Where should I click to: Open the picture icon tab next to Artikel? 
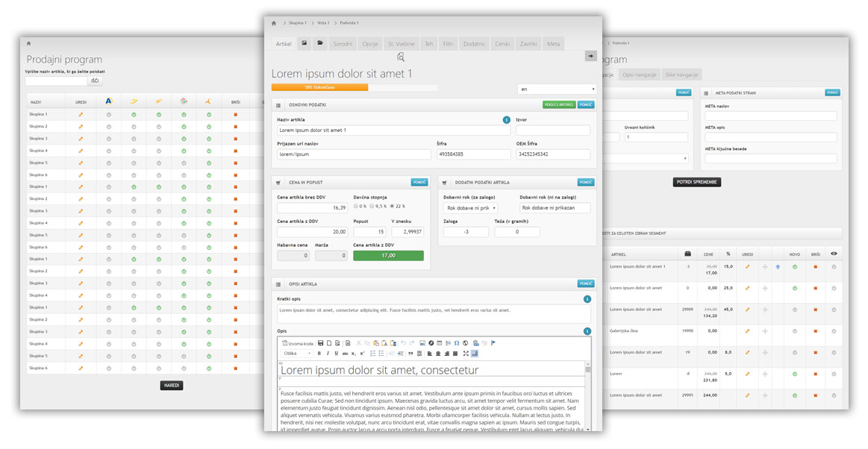click(x=305, y=44)
